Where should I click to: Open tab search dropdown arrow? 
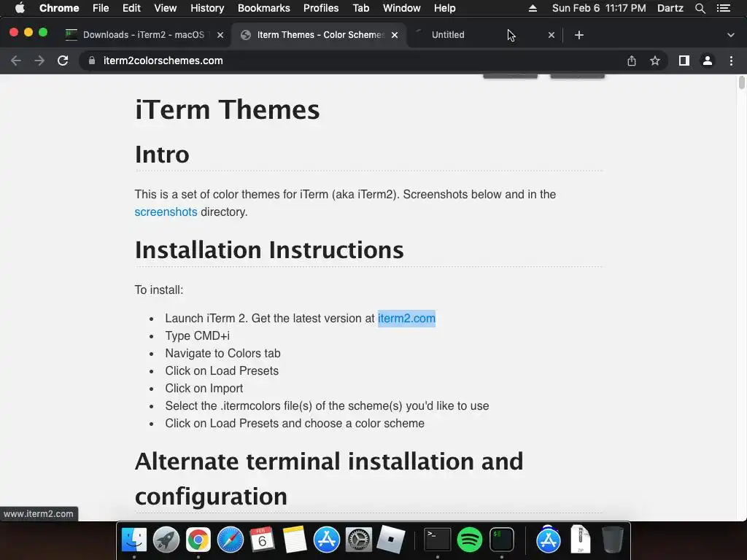tap(731, 35)
